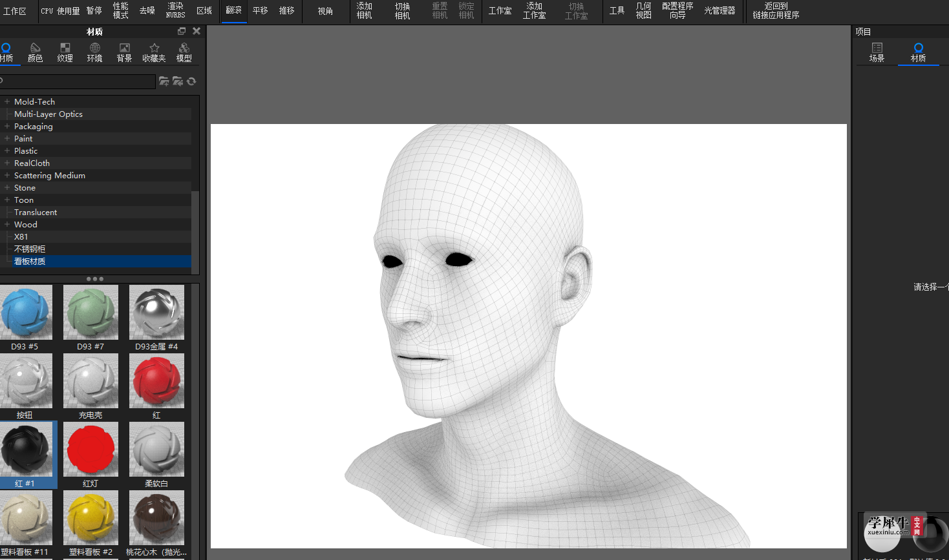Expand the Mold-Tech material folder
949x560 pixels.
pyautogui.click(x=7, y=101)
